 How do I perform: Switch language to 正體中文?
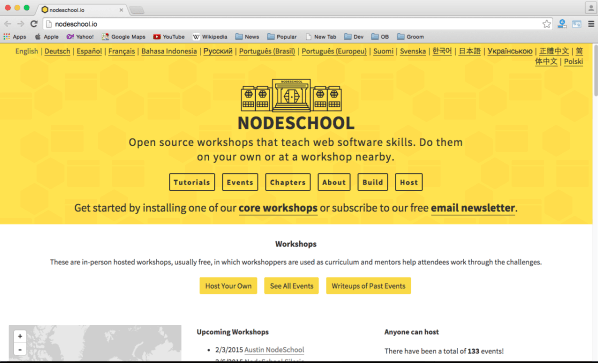coord(554,51)
